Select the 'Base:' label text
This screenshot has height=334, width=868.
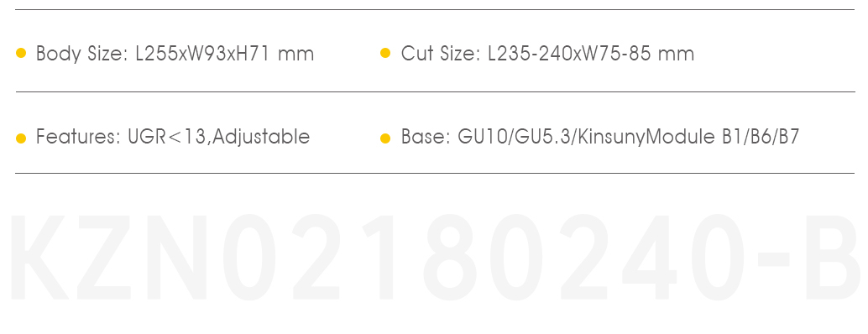[x=426, y=136]
